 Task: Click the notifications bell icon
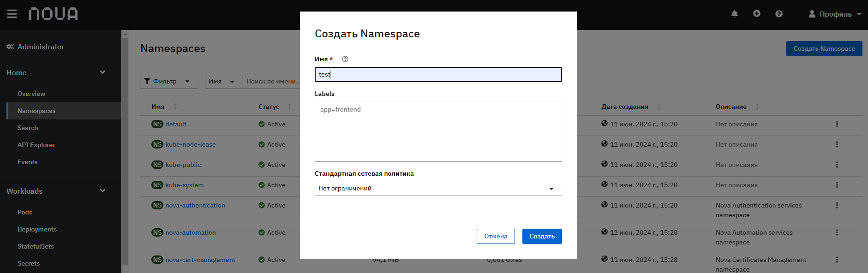[735, 14]
